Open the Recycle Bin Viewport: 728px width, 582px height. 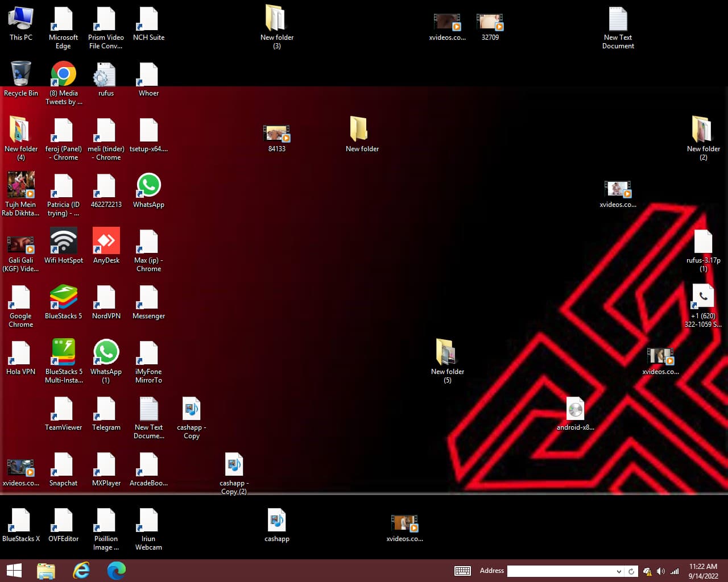21,80
